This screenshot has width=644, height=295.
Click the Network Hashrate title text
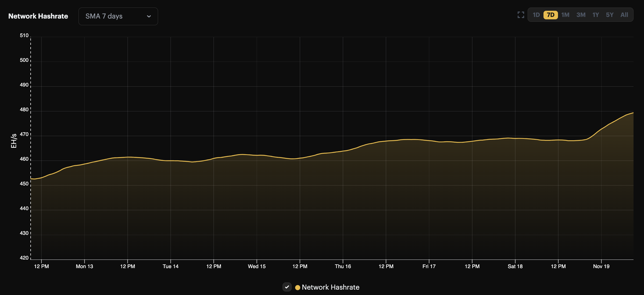[x=38, y=16]
